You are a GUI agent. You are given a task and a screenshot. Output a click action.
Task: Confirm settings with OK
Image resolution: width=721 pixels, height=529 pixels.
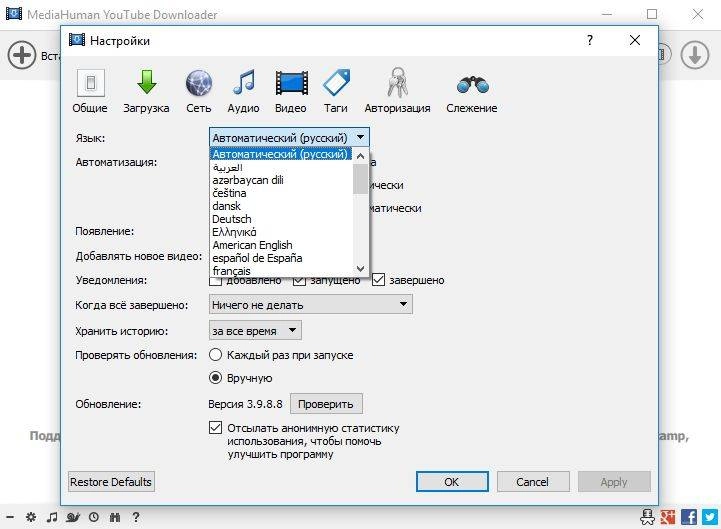point(452,482)
